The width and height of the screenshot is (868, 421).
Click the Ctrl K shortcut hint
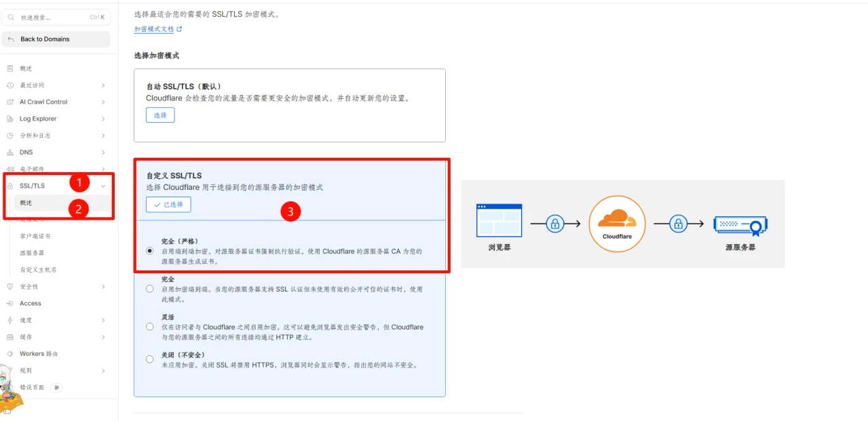[97, 18]
